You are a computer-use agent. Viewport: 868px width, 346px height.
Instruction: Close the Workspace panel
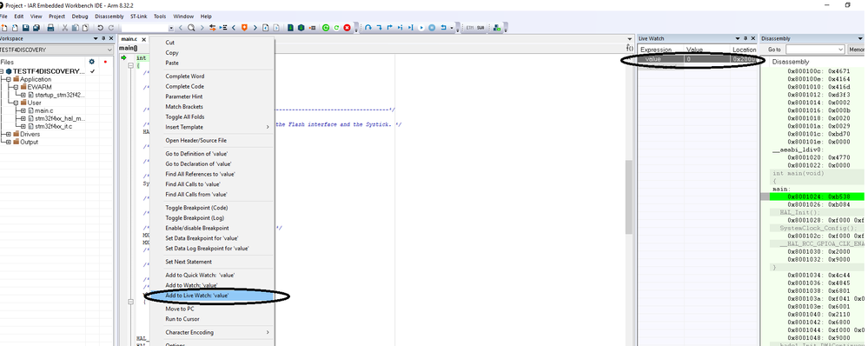[x=110, y=39]
